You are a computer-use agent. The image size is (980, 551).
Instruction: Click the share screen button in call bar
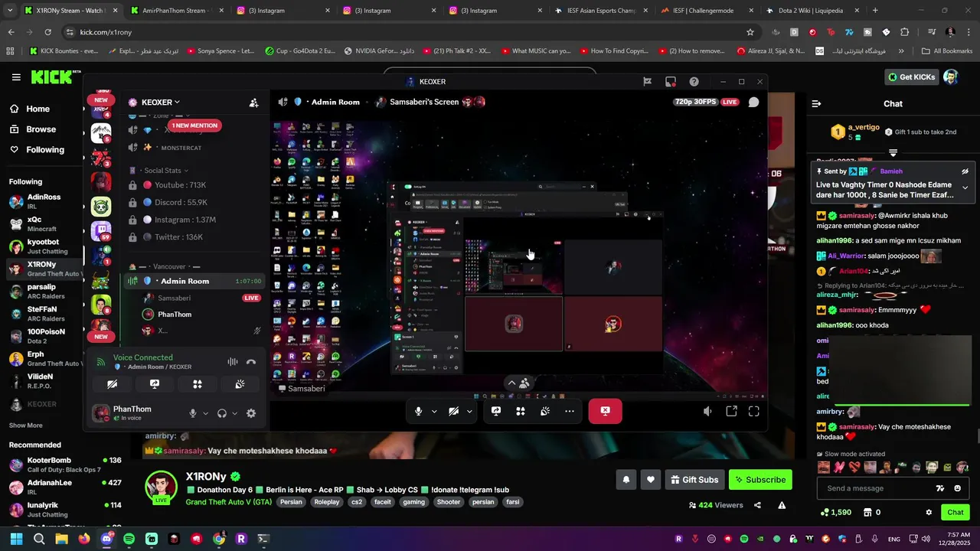tap(496, 411)
